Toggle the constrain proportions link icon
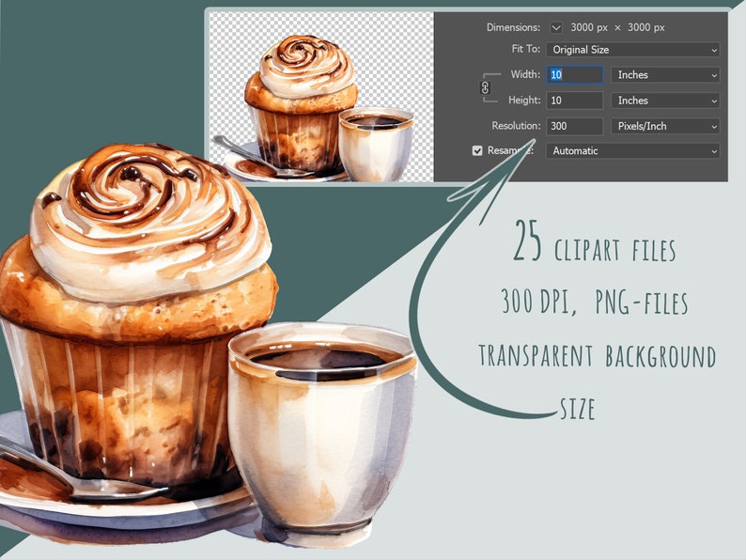The width and height of the screenshot is (746, 560). (x=485, y=87)
